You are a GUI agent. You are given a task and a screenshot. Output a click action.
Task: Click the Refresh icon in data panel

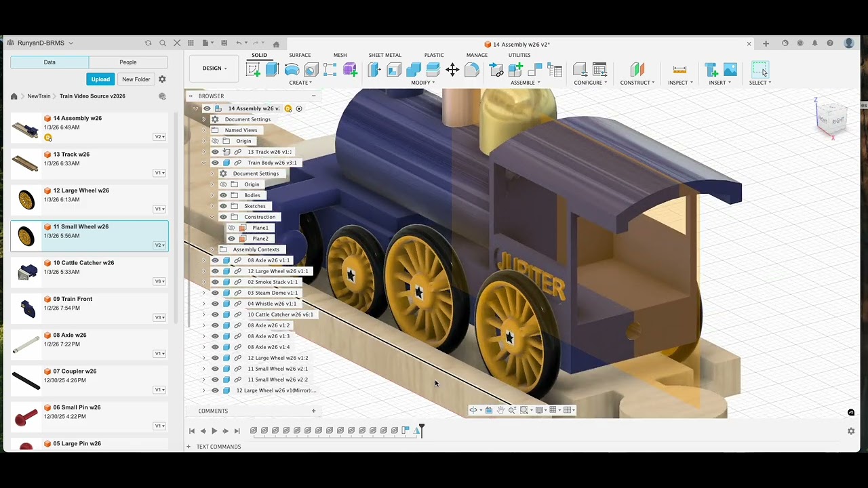click(148, 43)
